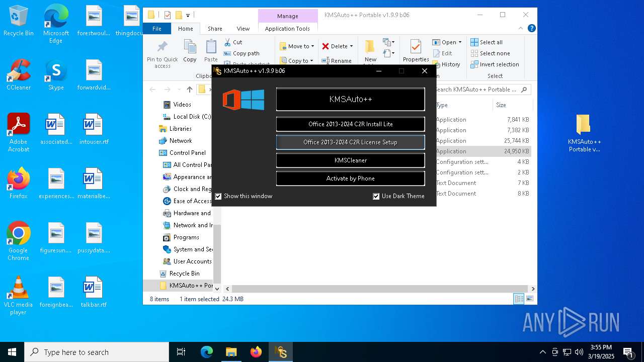Click Office 2013-2024 C2R License Setup
644x362 pixels.
tap(351, 142)
